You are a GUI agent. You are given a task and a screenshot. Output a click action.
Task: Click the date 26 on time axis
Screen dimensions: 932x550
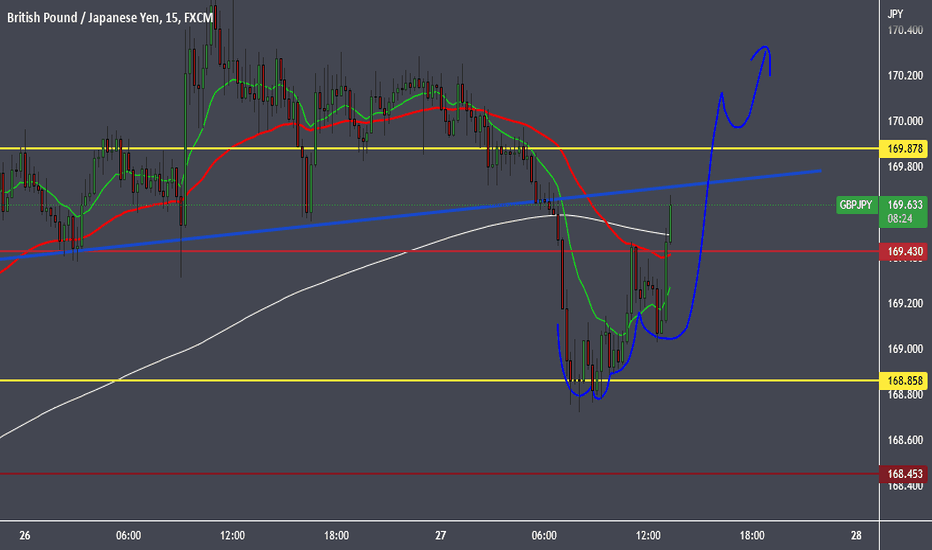(24, 536)
